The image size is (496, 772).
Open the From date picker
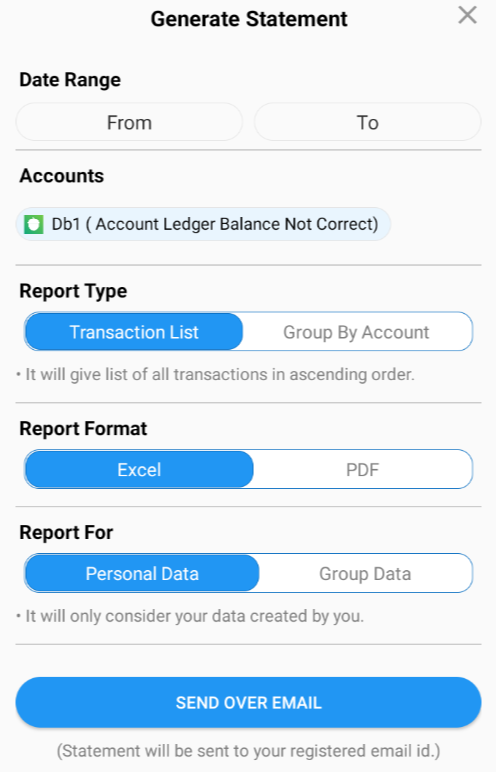[x=129, y=122]
